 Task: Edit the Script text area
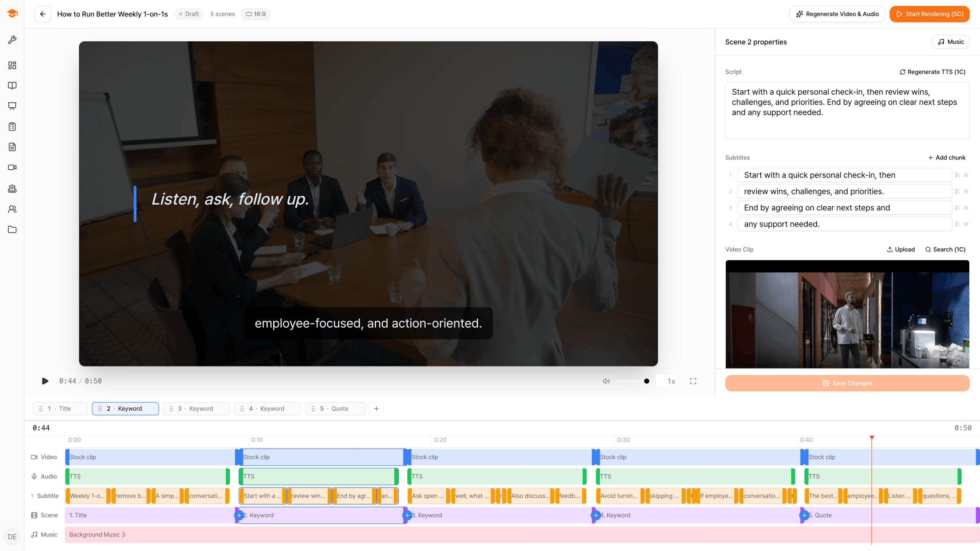click(x=847, y=111)
